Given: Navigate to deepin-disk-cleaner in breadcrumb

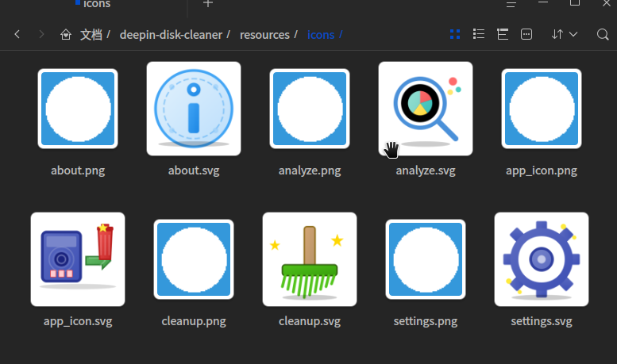Looking at the screenshot, I should (171, 35).
